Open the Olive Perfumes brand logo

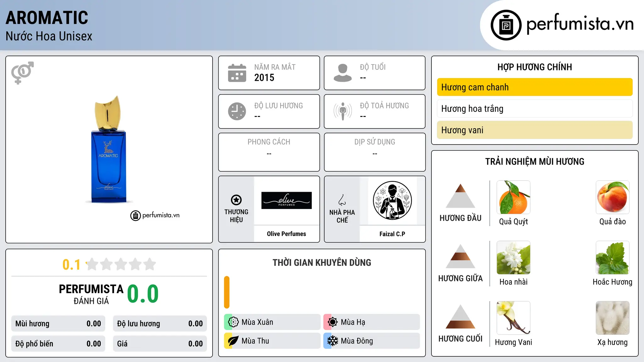[286, 200]
